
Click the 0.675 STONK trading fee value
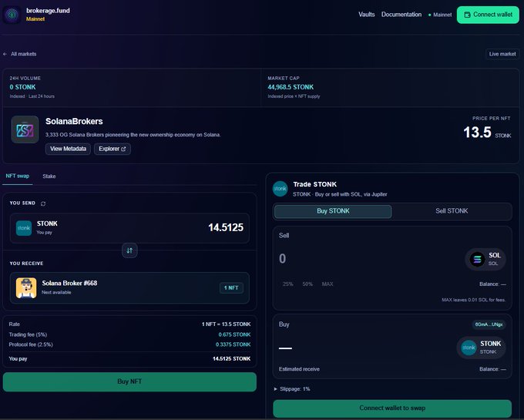coord(234,334)
